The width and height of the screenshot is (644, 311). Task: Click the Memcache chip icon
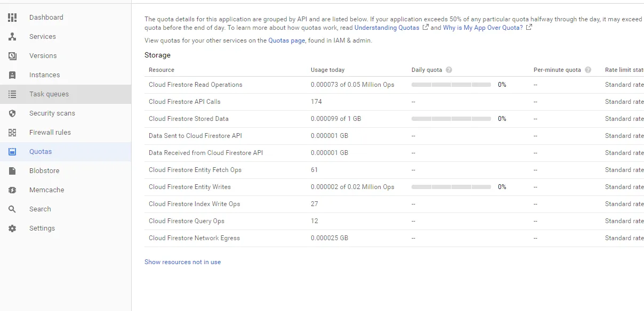coord(12,190)
